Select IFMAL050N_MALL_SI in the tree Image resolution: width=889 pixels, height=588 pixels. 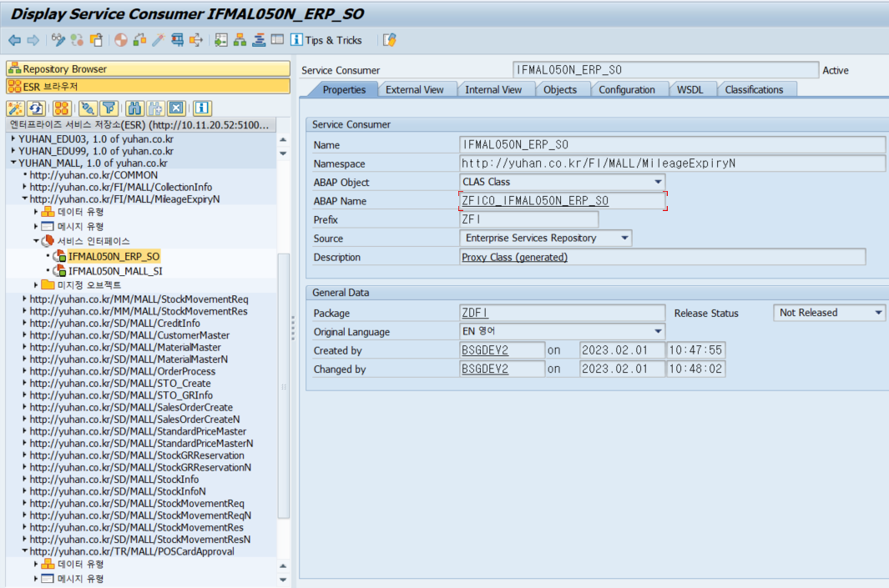click(115, 271)
